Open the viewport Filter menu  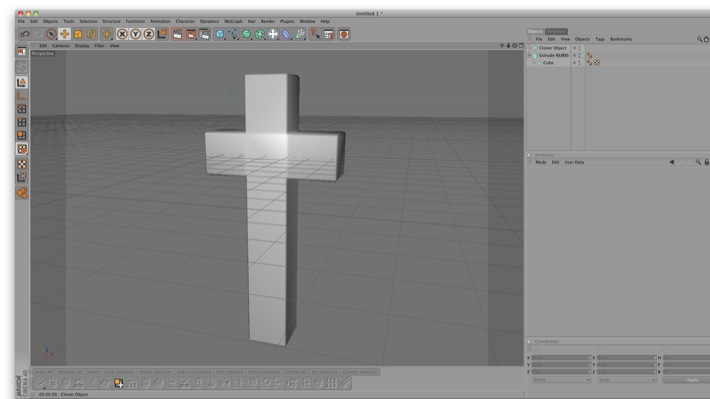click(x=99, y=46)
